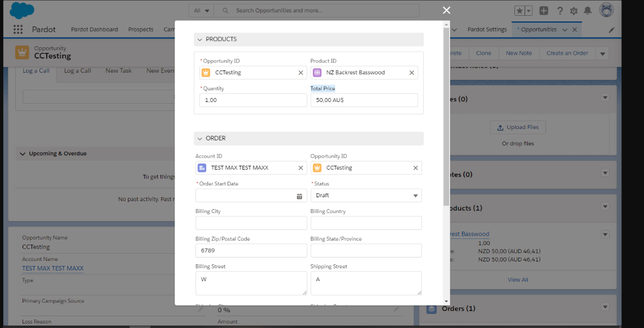The height and width of the screenshot is (328, 644).
Task: Collapse the ORDER section
Action: (x=200, y=139)
